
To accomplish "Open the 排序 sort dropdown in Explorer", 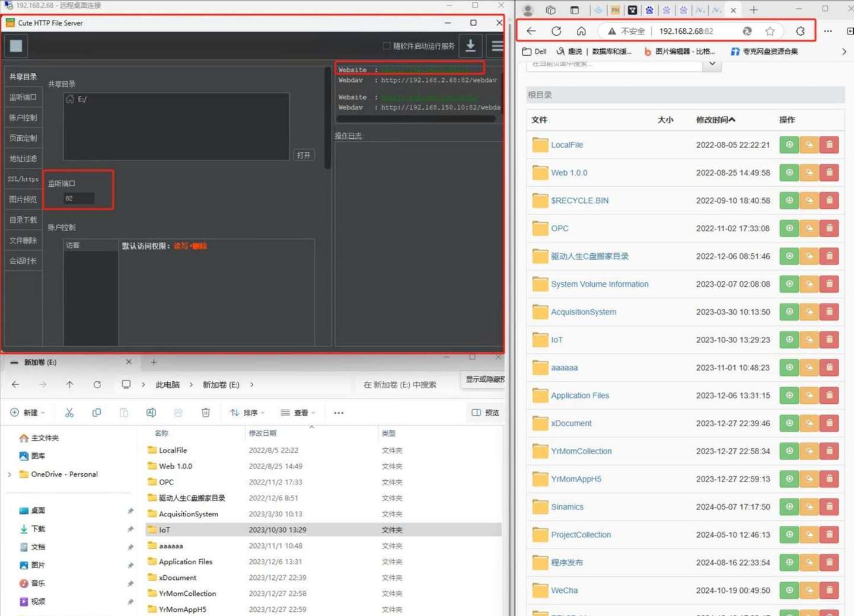I will coord(247,413).
